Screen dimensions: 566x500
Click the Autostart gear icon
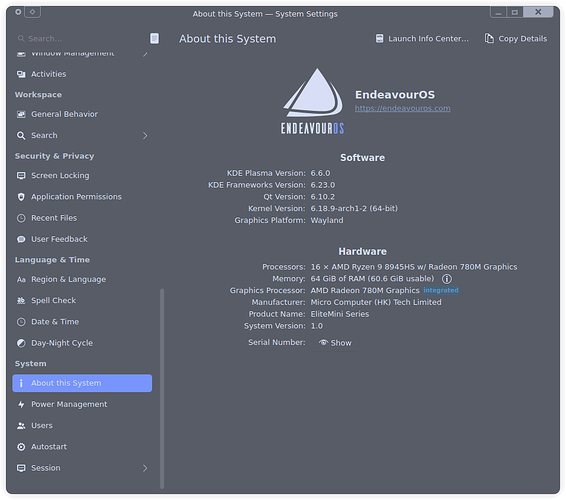coord(21,447)
